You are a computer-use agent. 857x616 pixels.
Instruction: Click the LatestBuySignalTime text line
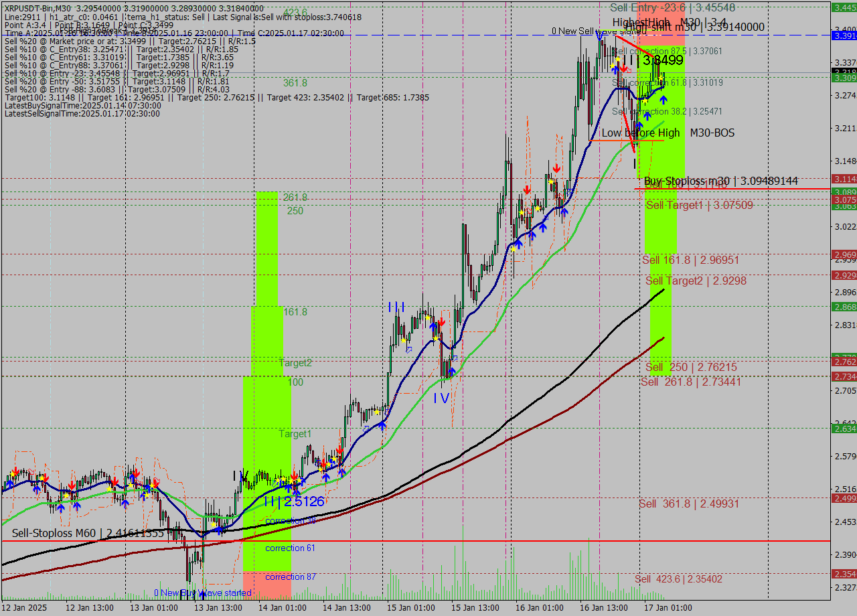pos(83,105)
